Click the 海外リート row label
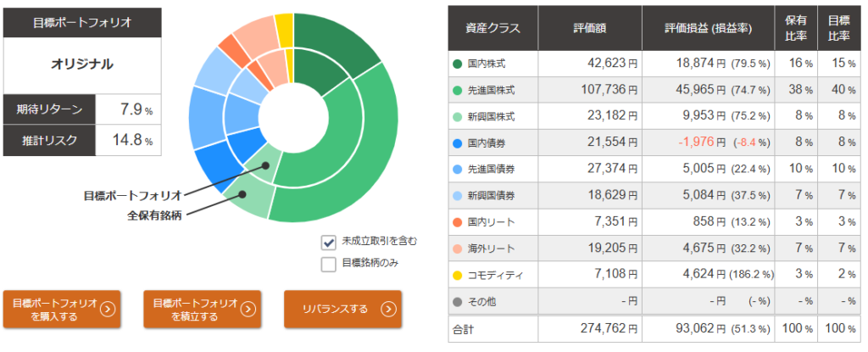Viewport: 868px width, 352px height. point(492,249)
